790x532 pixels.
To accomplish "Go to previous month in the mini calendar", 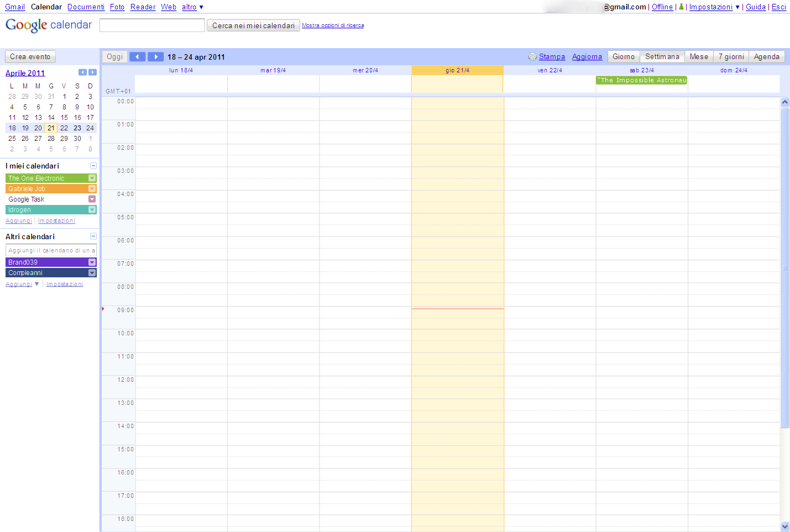I will tap(82, 72).
